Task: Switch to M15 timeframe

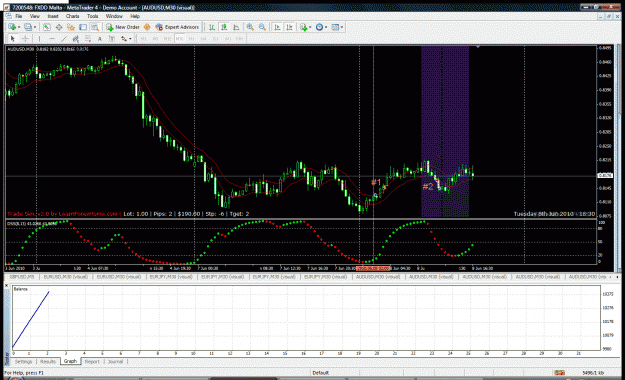Action: pyautogui.click(x=167, y=39)
